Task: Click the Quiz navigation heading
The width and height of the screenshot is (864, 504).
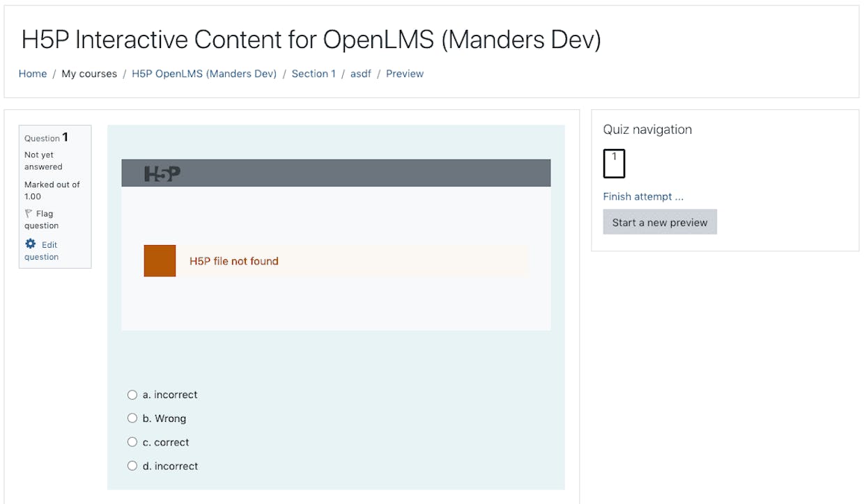Action: click(647, 129)
